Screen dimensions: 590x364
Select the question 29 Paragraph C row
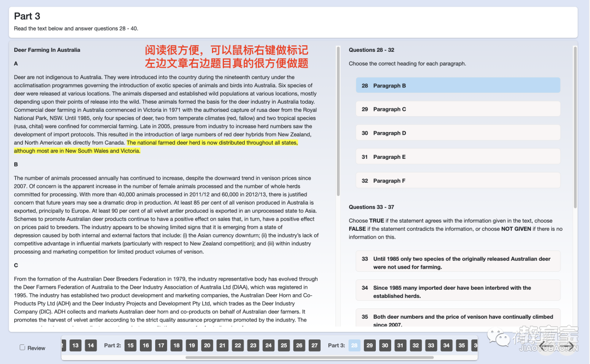click(x=458, y=109)
